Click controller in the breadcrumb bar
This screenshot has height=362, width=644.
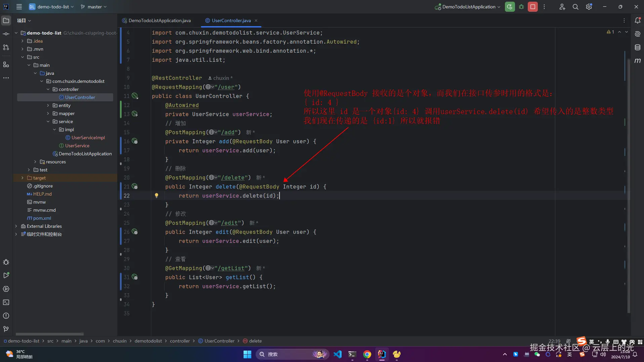coord(180,341)
